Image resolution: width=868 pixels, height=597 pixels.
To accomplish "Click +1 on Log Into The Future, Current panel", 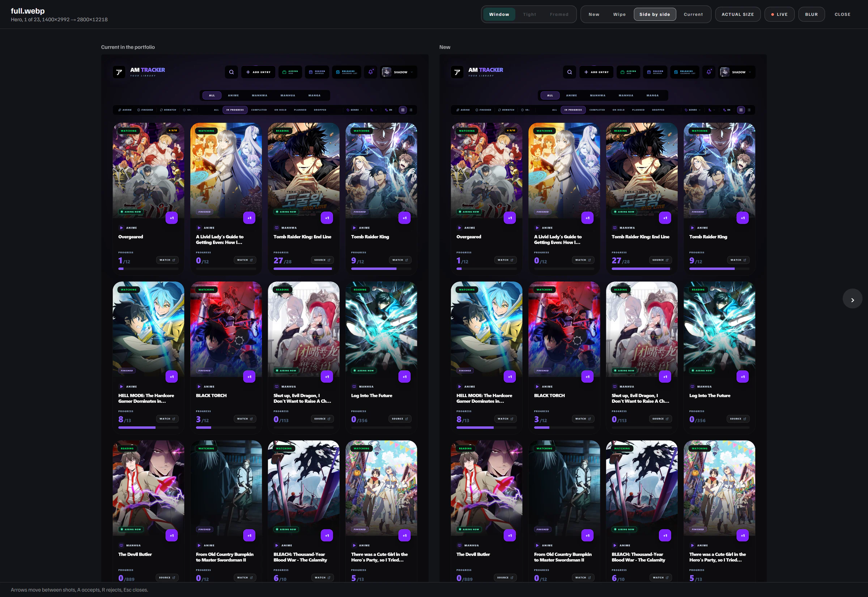I will [x=404, y=377].
